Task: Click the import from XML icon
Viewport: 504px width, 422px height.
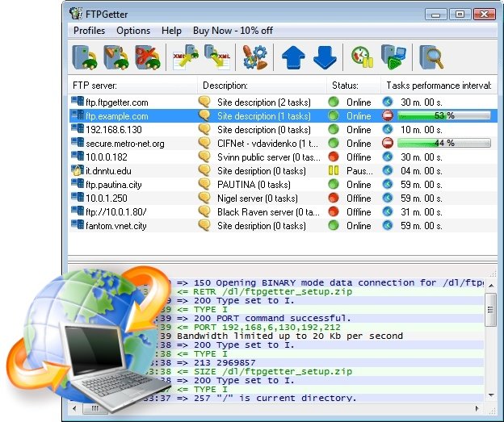Action: click(185, 58)
